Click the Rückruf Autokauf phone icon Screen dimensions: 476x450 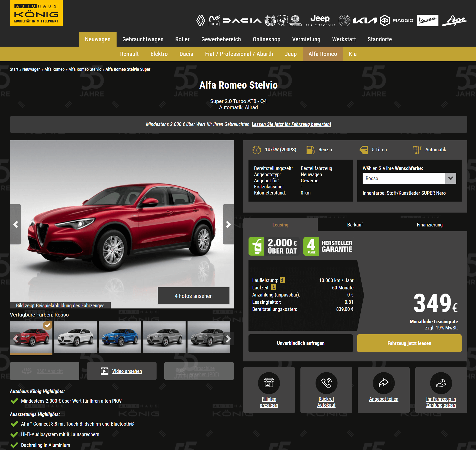coord(326,383)
